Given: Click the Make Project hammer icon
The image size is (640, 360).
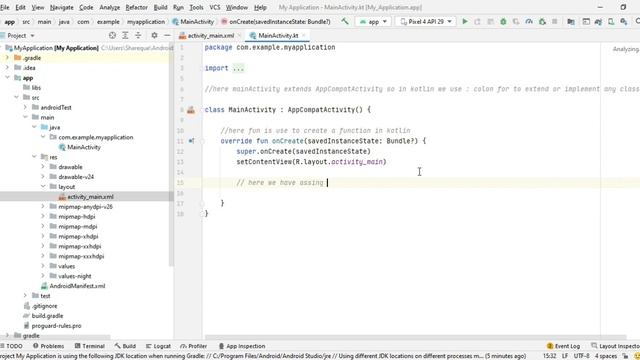Looking at the screenshot, I should click(x=345, y=21).
